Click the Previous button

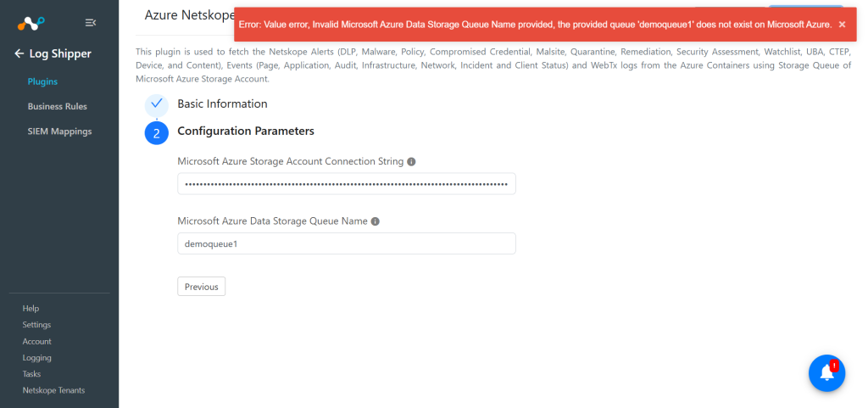click(202, 287)
